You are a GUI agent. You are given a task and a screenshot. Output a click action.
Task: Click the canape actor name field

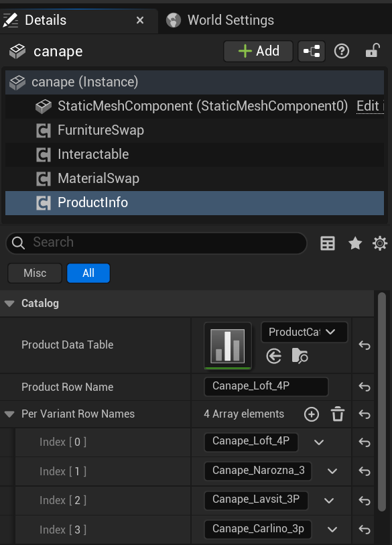click(58, 52)
